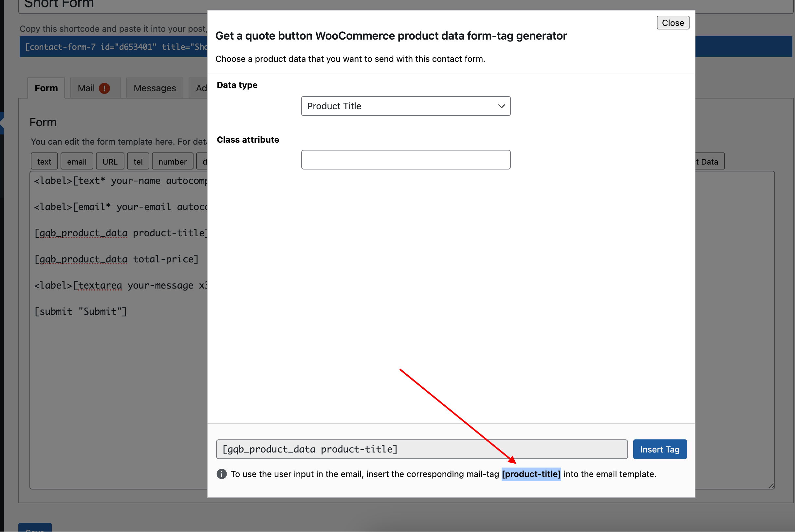Insert an email form-tag
The width and height of the screenshot is (795, 532).
point(77,162)
